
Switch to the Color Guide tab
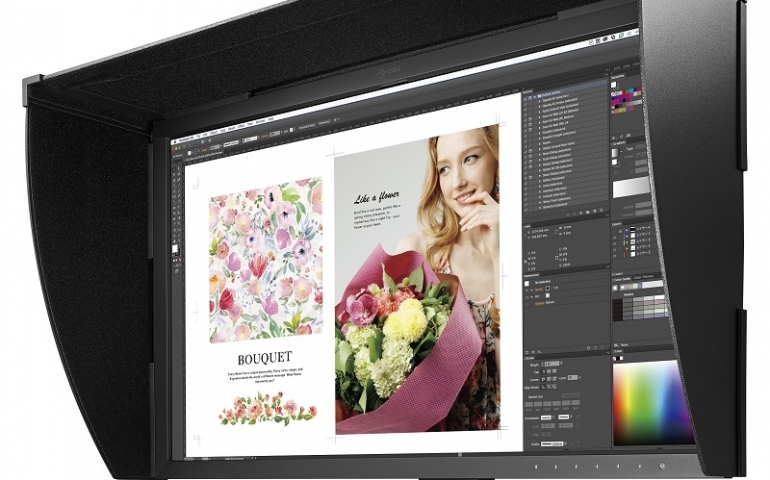click(x=623, y=280)
